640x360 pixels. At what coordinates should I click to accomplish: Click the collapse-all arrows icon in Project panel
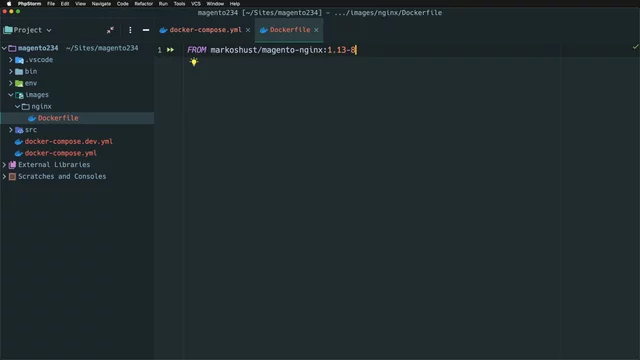tap(110, 30)
